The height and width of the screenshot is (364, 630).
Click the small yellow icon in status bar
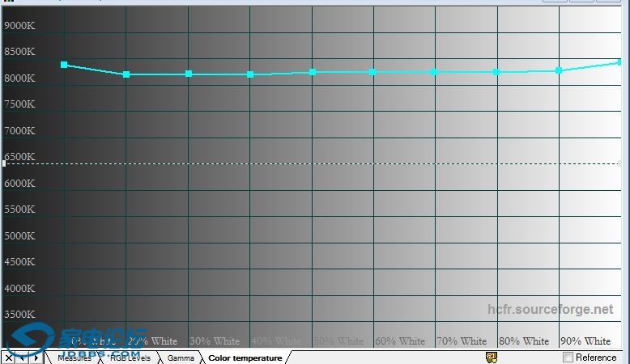point(492,357)
